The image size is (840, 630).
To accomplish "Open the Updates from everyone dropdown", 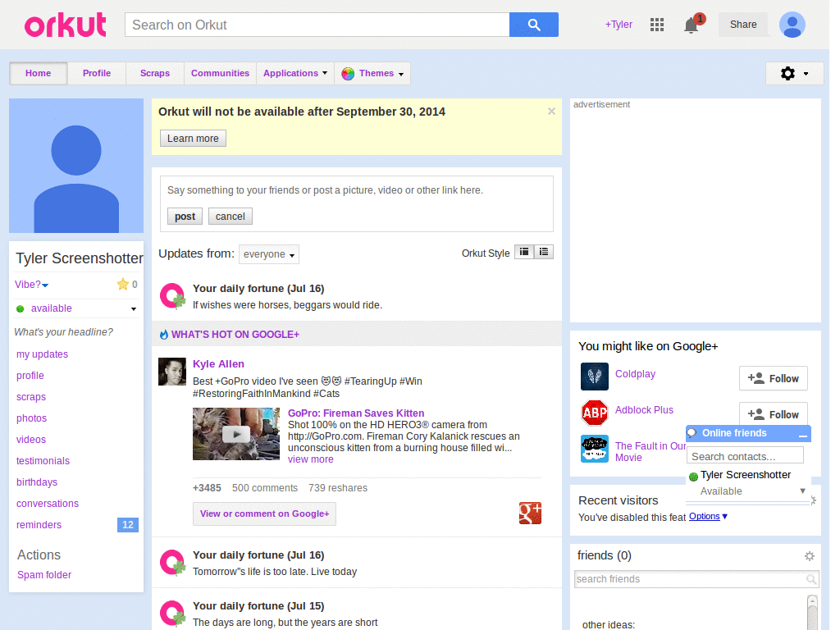I will coord(269,254).
